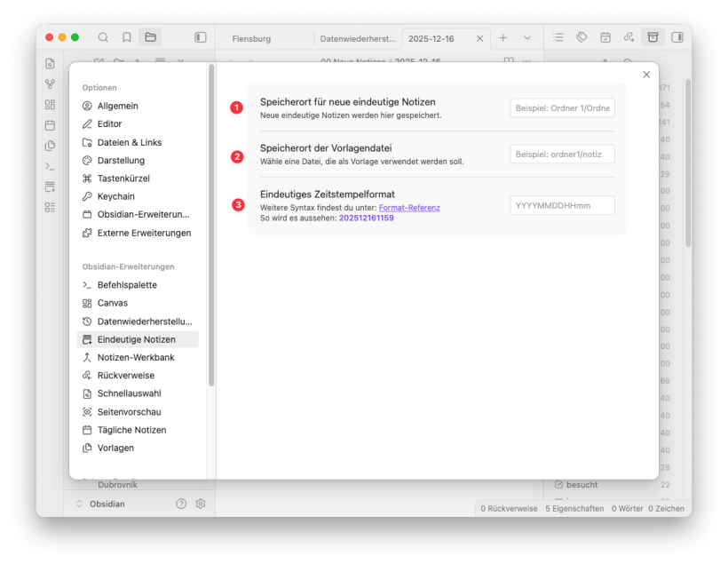Open Tastenkürzel settings section

[123, 179]
